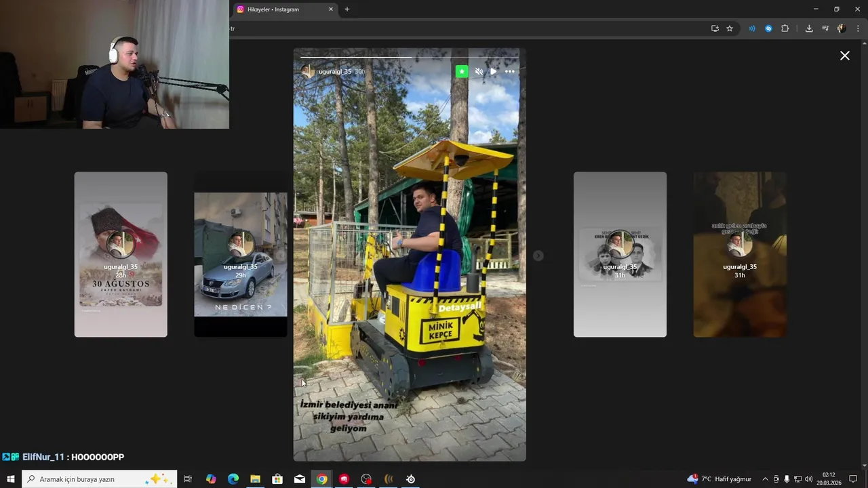
Task: Click the story progress bar at top
Action: pyautogui.click(x=410, y=57)
